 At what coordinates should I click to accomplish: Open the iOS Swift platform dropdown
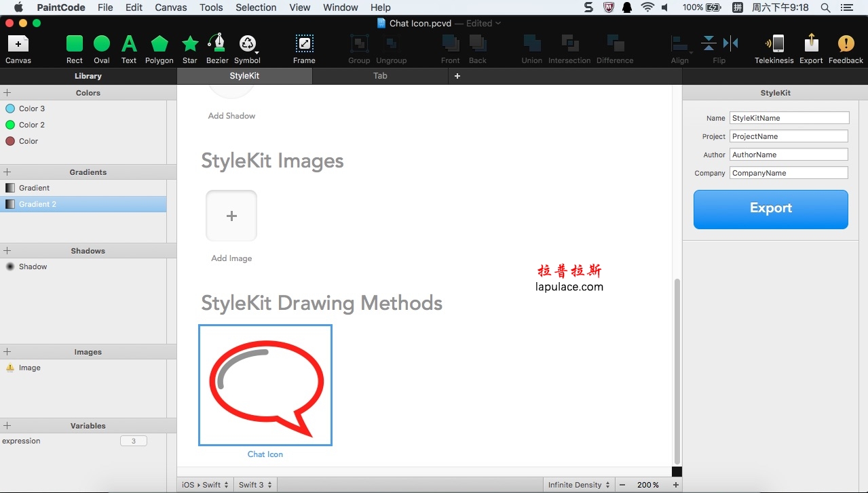tap(204, 484)
